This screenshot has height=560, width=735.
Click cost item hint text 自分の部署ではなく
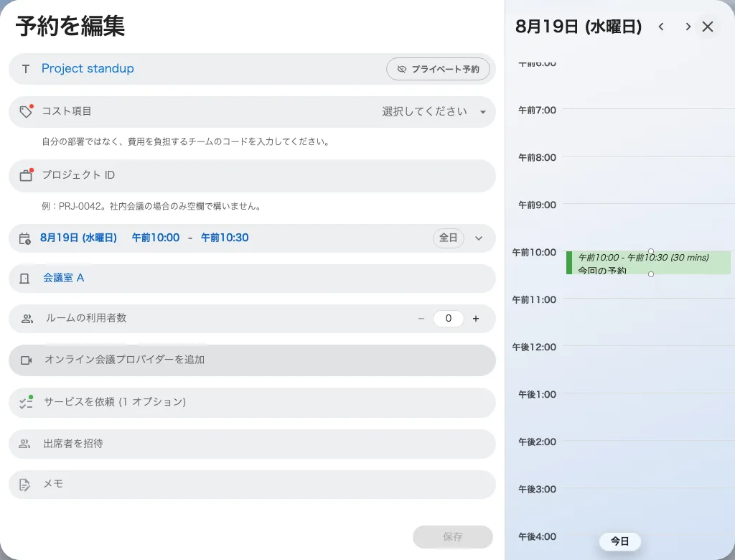tap(186, 141)
